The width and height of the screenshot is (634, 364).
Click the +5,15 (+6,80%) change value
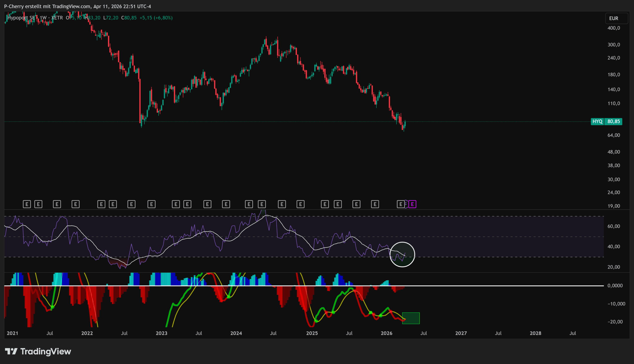[x=156, y=18]
